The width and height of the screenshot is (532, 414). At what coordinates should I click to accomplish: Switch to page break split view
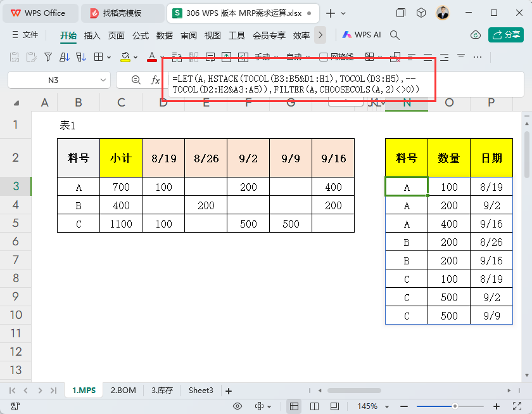pos(315,406)
